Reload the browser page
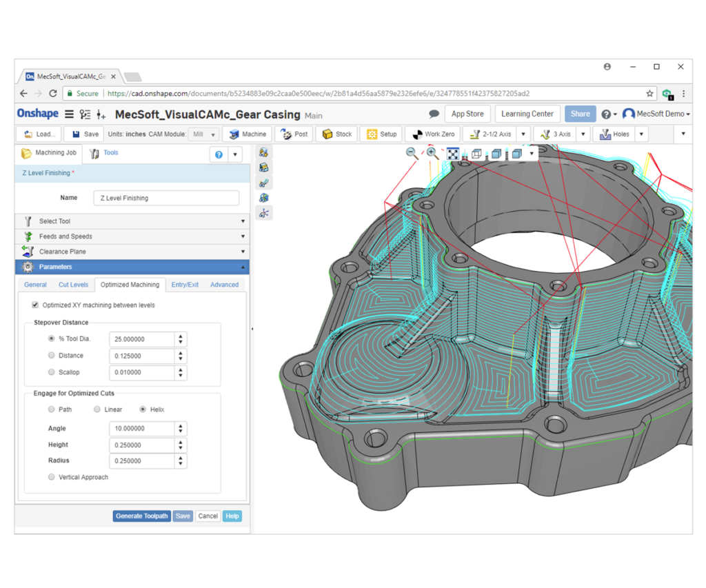The height and width of the screenshot is (588, 706). click(x=53, y=93)
